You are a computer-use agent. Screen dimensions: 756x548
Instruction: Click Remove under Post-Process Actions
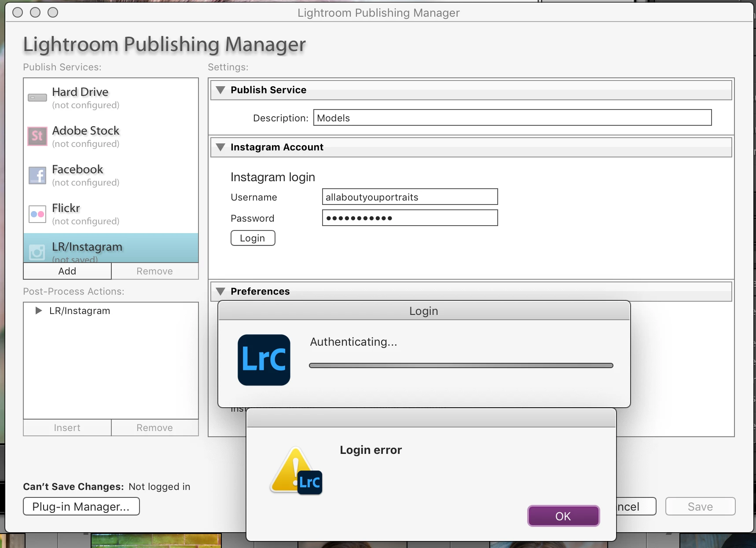click(155, 427)
